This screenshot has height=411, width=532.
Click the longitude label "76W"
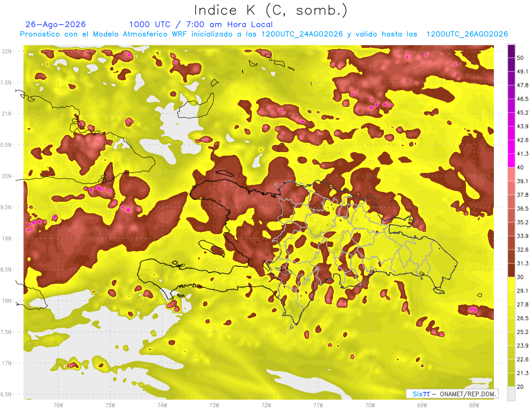coord(58,405)
